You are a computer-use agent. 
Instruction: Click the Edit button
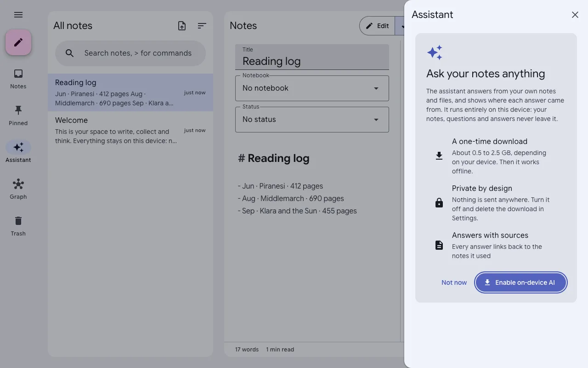coord(377,26)
